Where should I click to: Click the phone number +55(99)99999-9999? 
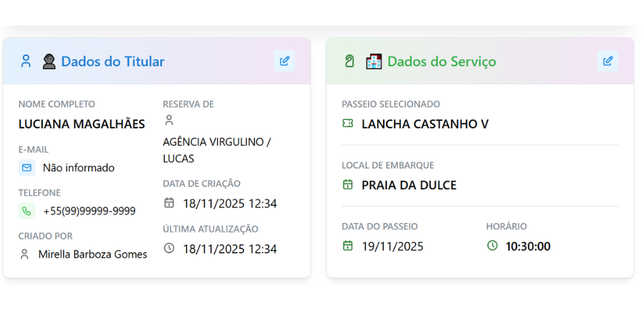coord(89,211)
